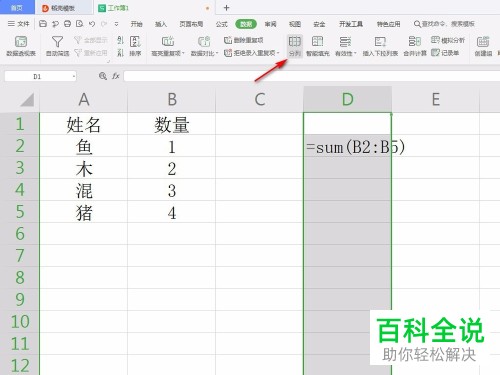This screenshot has height=375, width=500.
Task: Click the command search box (查找命令)
Action: click(444, 24)
